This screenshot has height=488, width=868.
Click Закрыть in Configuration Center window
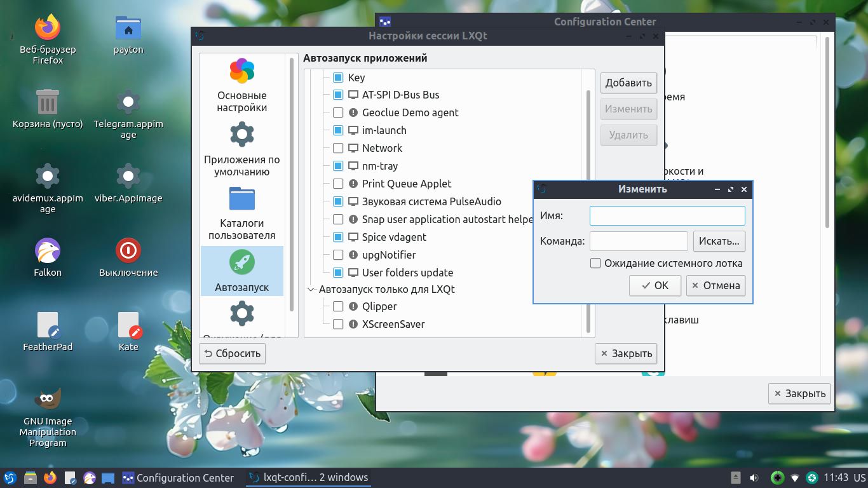point(799,393)
